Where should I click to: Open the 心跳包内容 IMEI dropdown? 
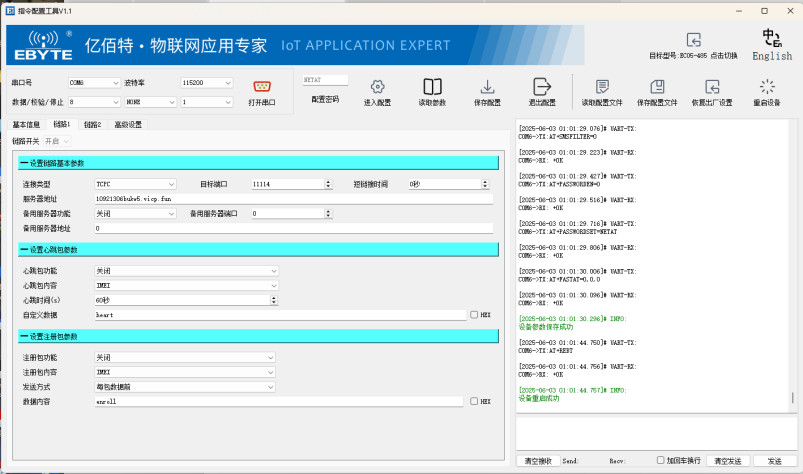[x=186, y=286]
